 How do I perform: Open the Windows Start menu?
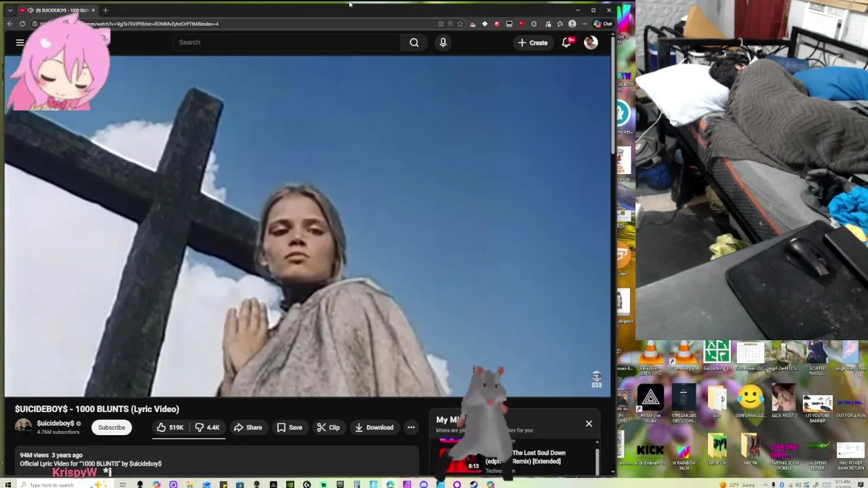(7, 484)
